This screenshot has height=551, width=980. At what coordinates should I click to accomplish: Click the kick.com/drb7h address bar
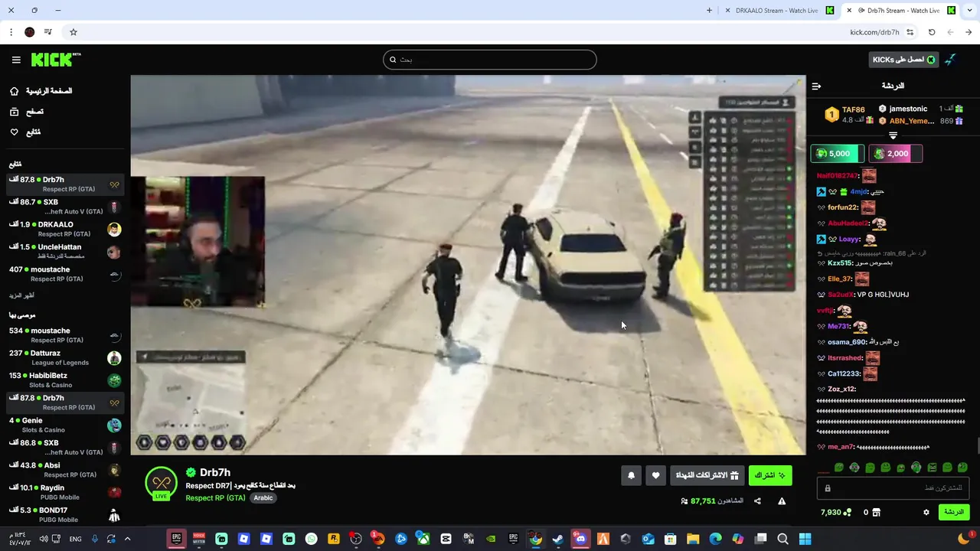pos(874,32)
